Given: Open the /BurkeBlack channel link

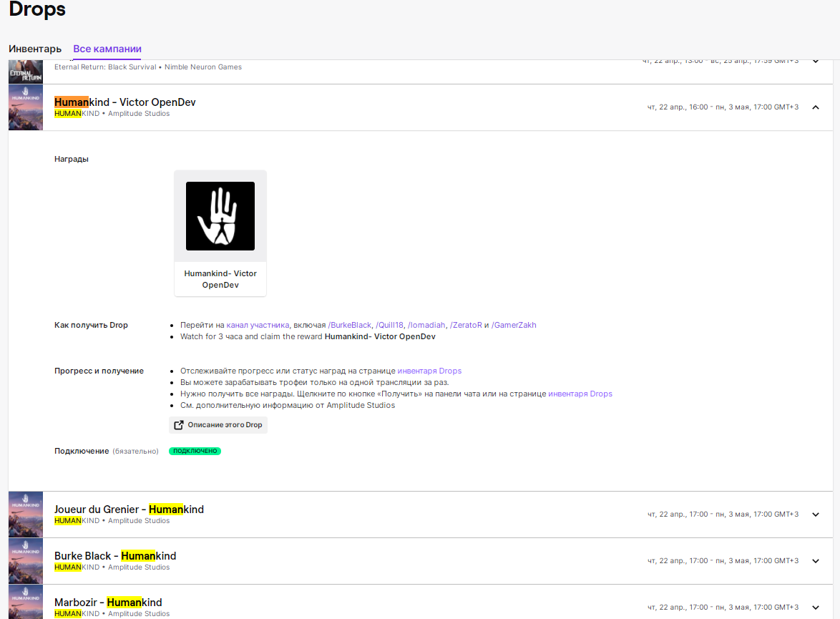Looking at the screenshot, I should coord(350,326).
